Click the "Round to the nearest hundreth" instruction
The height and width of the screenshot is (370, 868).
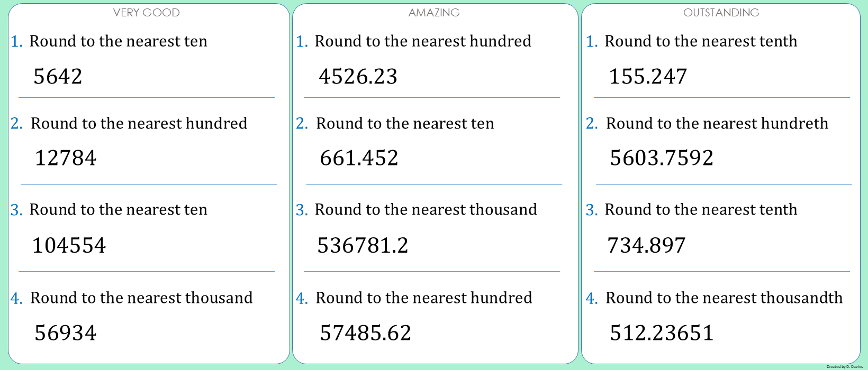[x=717, y=124]
